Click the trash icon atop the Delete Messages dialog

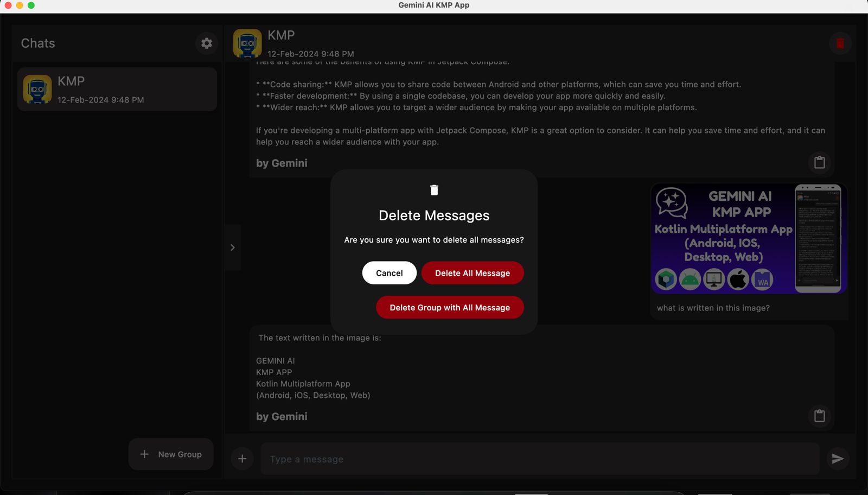434,190
